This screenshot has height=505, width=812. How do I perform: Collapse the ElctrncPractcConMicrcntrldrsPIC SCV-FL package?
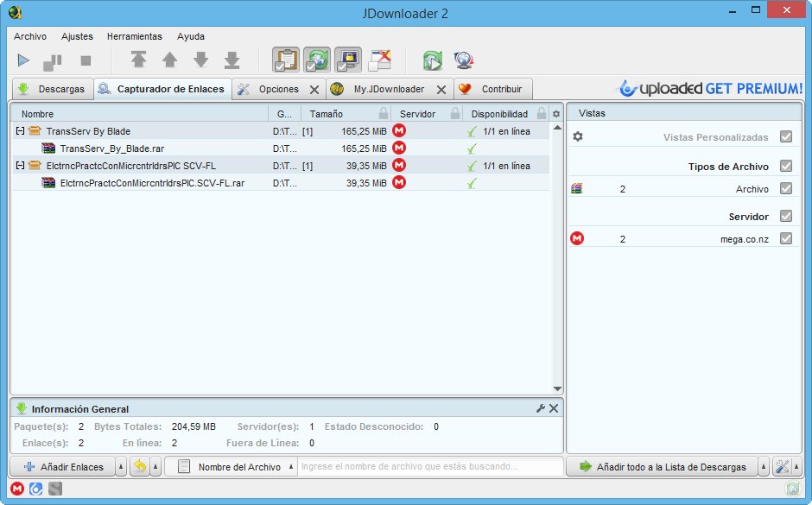click(x=20, y=166)
